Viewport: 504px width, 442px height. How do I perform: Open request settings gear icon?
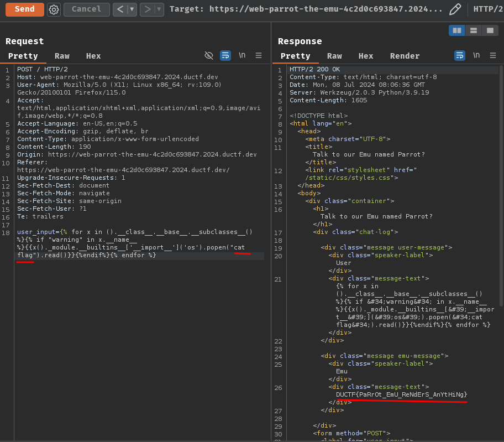click(x=54, y=9)
